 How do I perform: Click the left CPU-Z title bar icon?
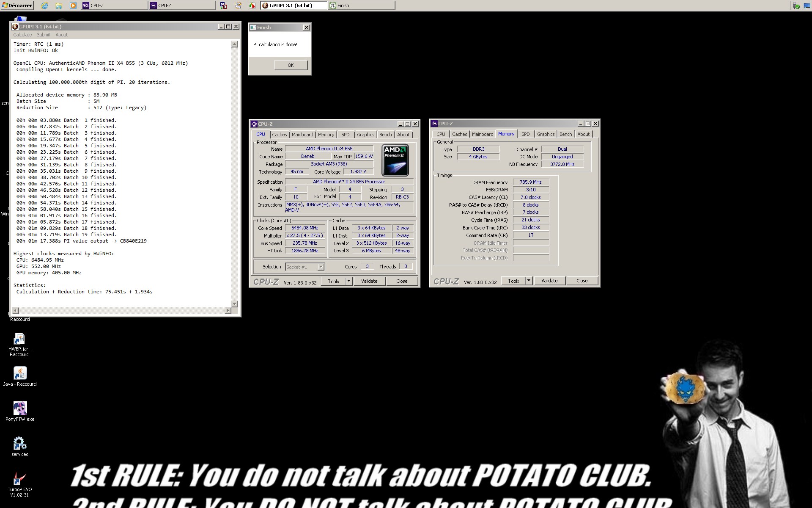[254, 124]
